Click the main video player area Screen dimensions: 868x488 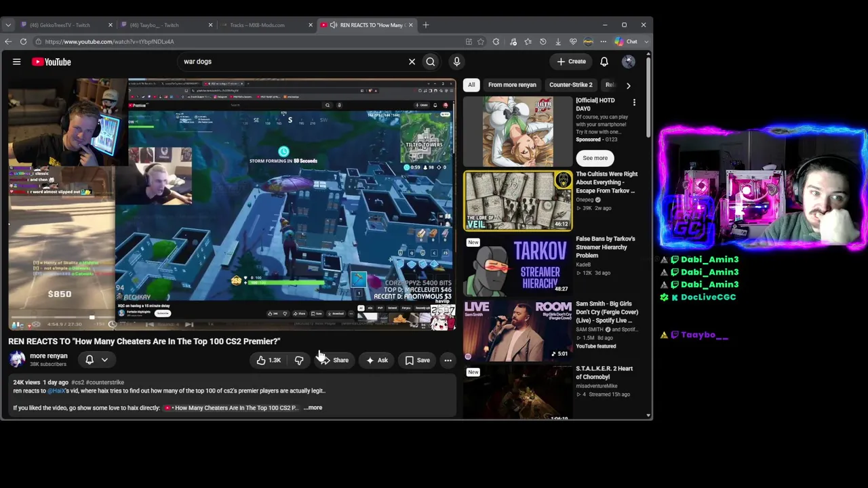[x=232, y=203]
